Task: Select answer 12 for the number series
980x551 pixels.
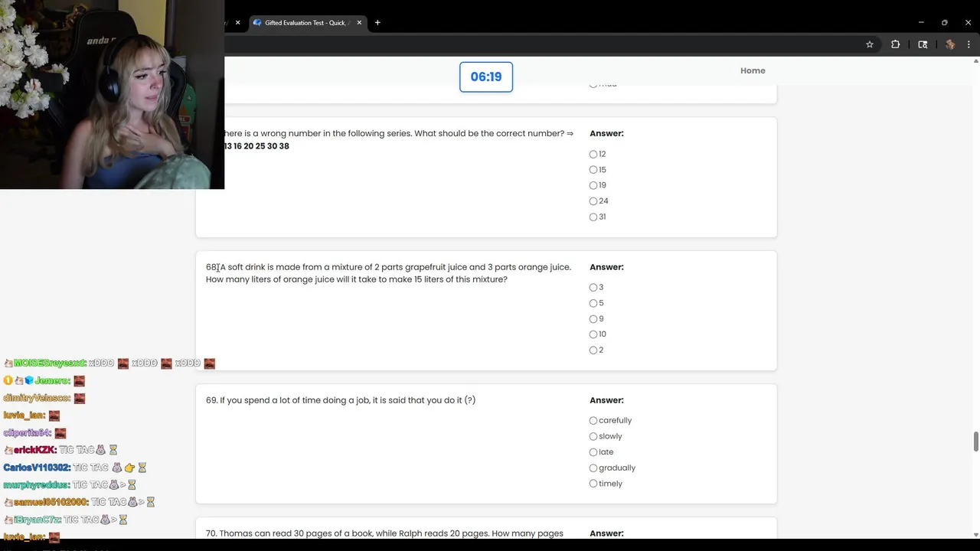Action: tap(593, 154)
